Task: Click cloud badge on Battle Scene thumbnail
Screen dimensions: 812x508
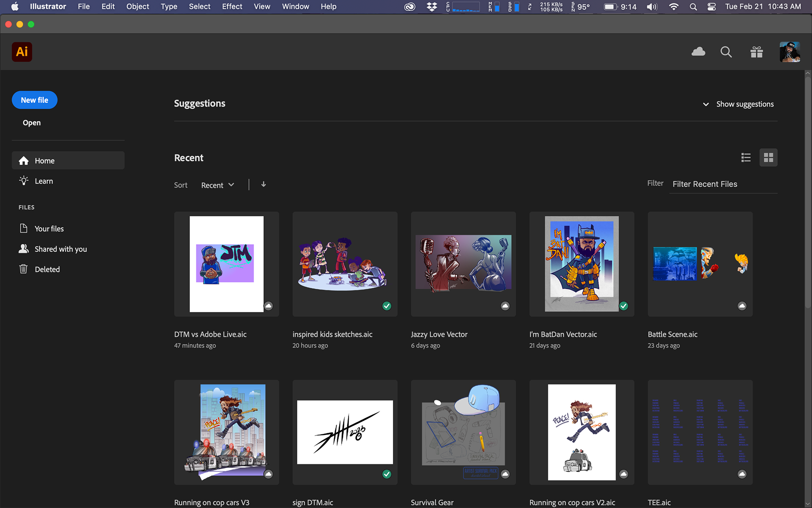Action: (742, 306)
